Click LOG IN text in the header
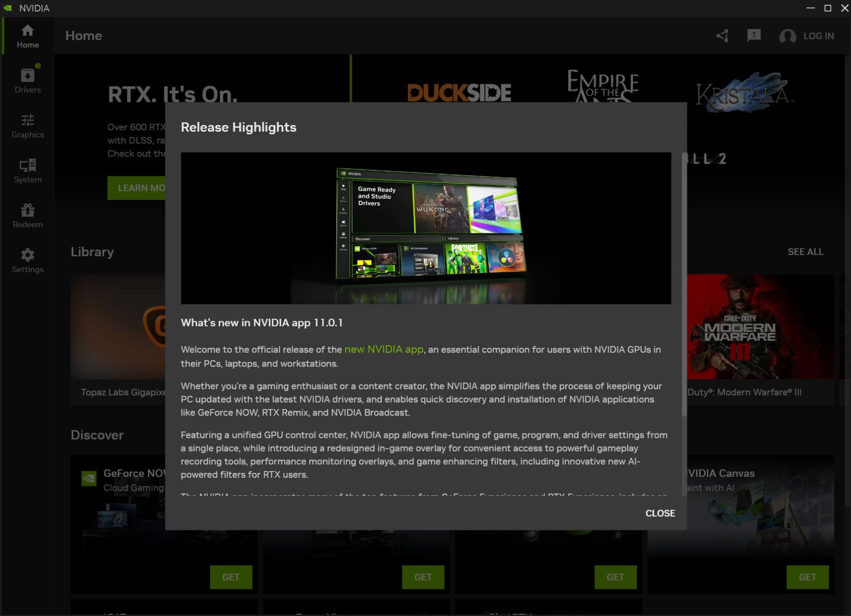The width and height of the screenshot is (851, 616). [x=818, y=36]
